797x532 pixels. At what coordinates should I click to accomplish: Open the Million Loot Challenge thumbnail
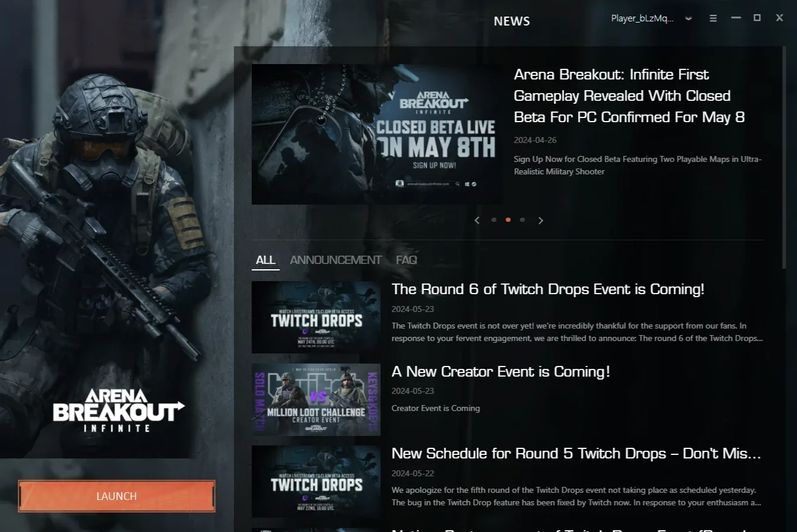[x=316, y=400]
